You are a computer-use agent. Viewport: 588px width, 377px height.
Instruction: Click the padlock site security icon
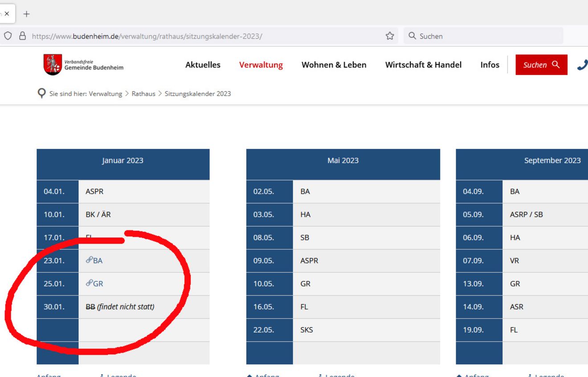point(22,36)
